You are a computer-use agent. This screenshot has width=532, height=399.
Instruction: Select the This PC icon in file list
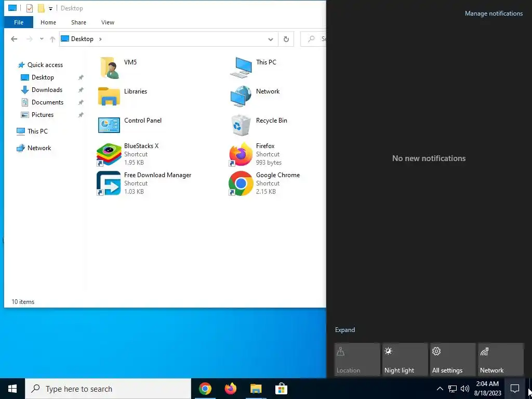pyautogui.click(x=241, y=67)
